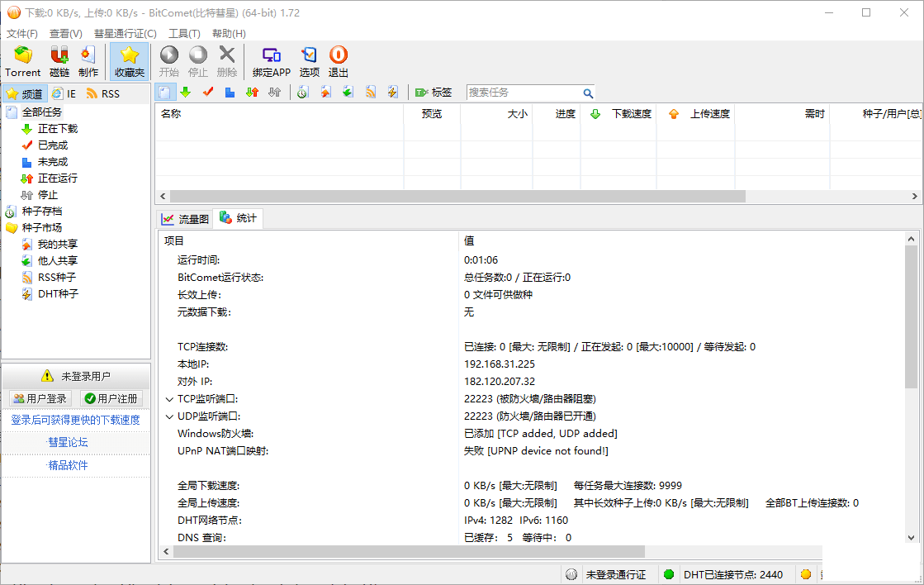Click the 制作 make torrent button

(88, 61)
